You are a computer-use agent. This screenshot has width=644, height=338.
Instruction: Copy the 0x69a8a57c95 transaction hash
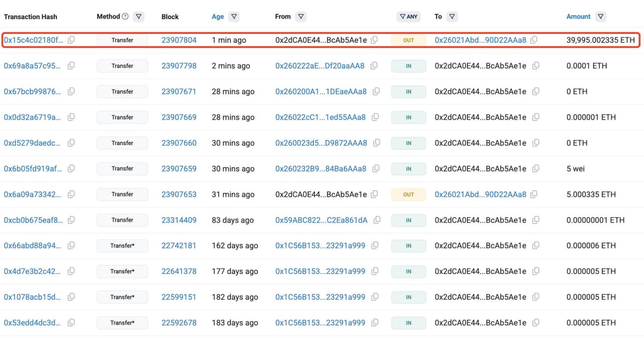point(71,66)
